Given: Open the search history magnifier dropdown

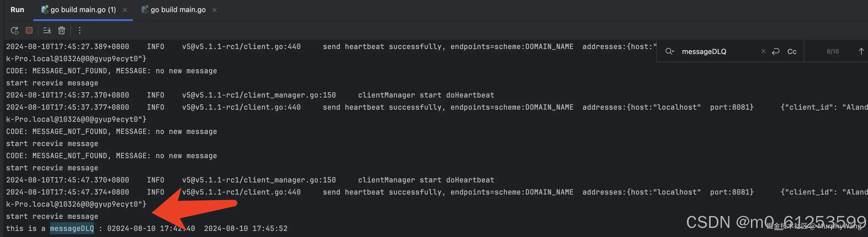Looking at the screenshot, I should (669, 51).
